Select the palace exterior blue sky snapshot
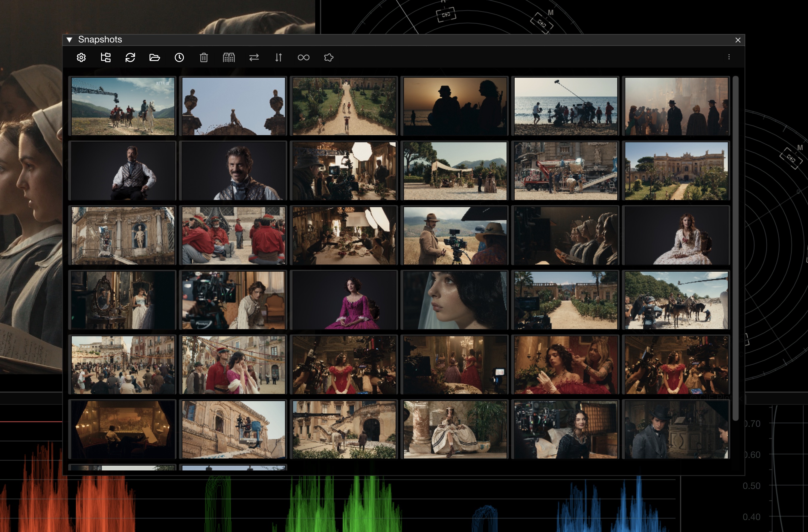Screen dimensions: 808x532 [676, 171]
